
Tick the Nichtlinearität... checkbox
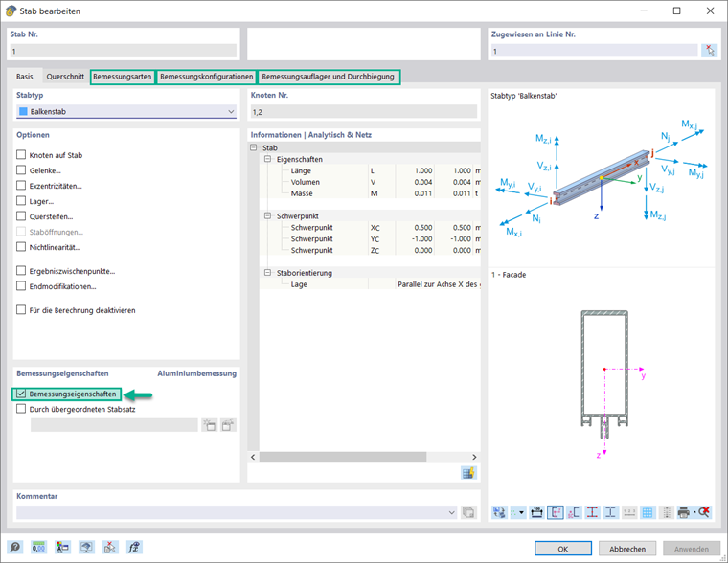[21, 246]
